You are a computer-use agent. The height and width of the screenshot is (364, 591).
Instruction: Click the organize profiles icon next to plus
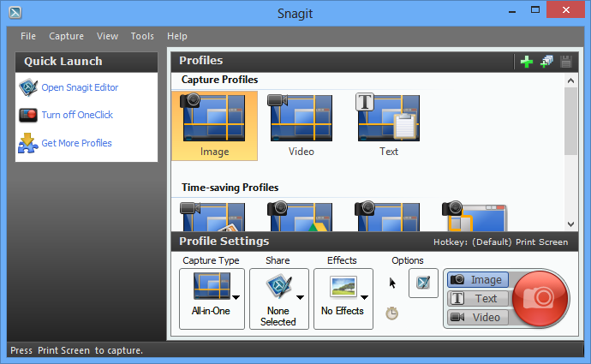[546, 62]
